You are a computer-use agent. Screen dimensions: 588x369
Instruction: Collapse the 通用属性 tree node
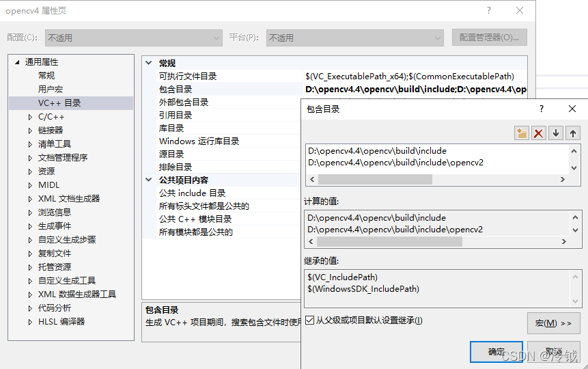[x=17, y=62]
